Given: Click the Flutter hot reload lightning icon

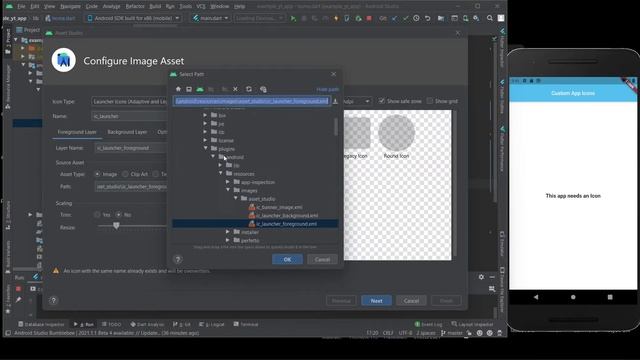Looking at the screenshot, I should click(x=336, y=18).
